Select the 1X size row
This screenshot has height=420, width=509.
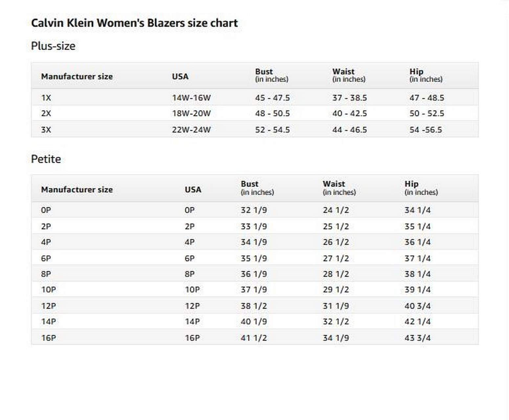[x=255, y=98]
